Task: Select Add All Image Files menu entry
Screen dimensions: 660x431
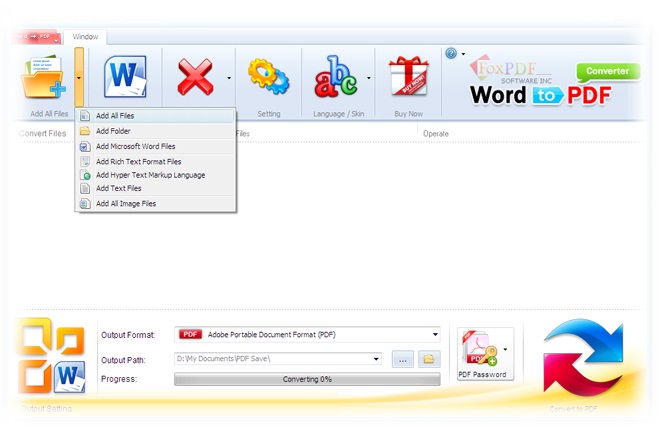Action: tap(155, 204)
